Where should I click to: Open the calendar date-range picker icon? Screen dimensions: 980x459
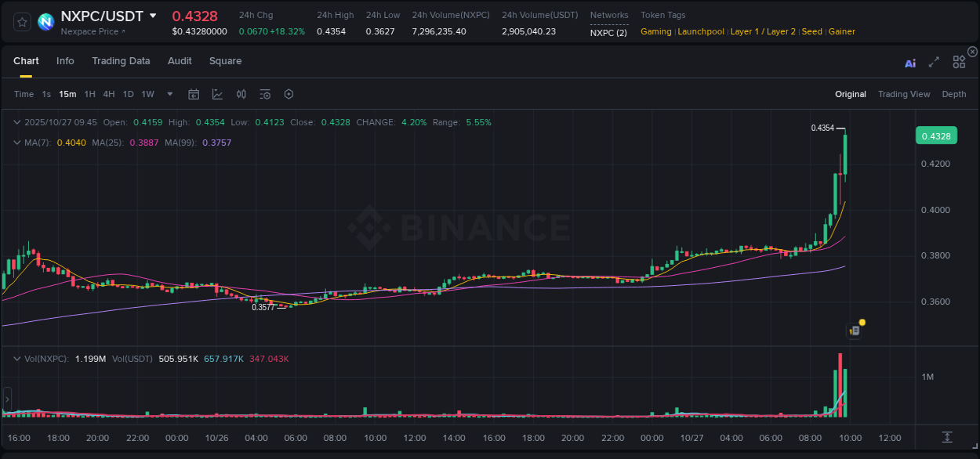click(194, 94)
